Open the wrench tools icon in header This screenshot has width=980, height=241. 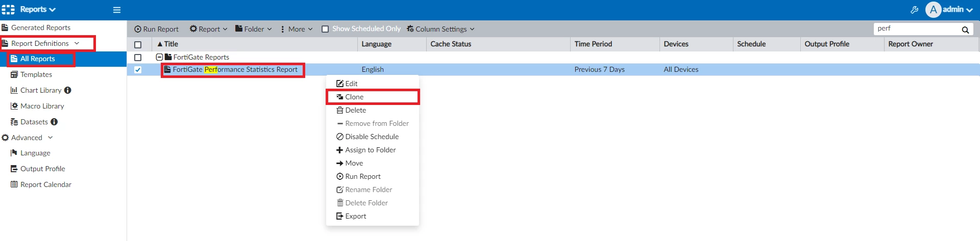(914, 10)
